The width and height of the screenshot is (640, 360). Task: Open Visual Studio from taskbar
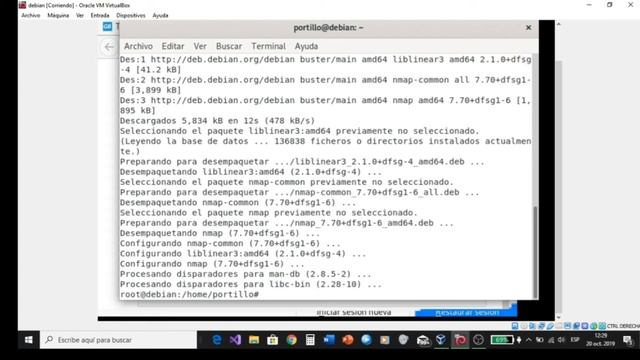pos(235,340)
